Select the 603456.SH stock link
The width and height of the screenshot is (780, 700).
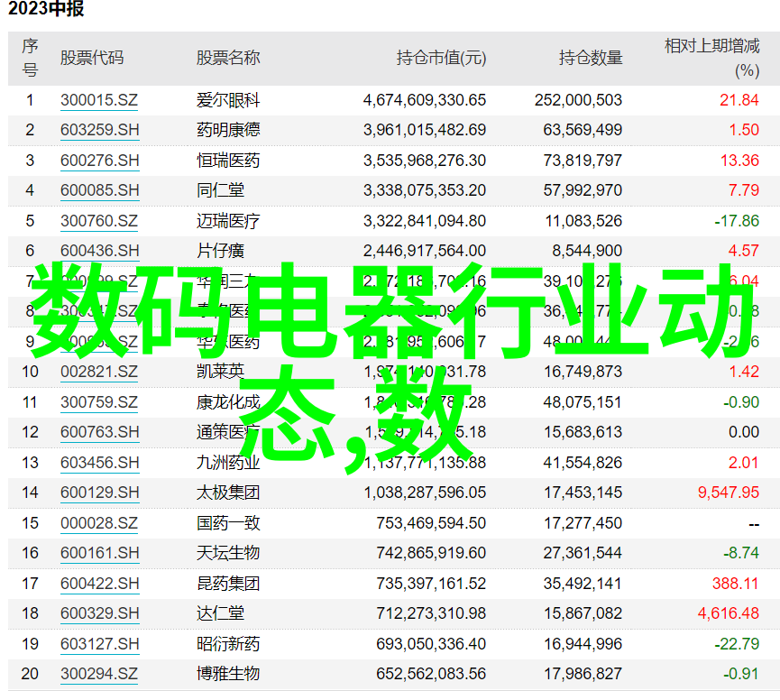(x=100, y=463)
